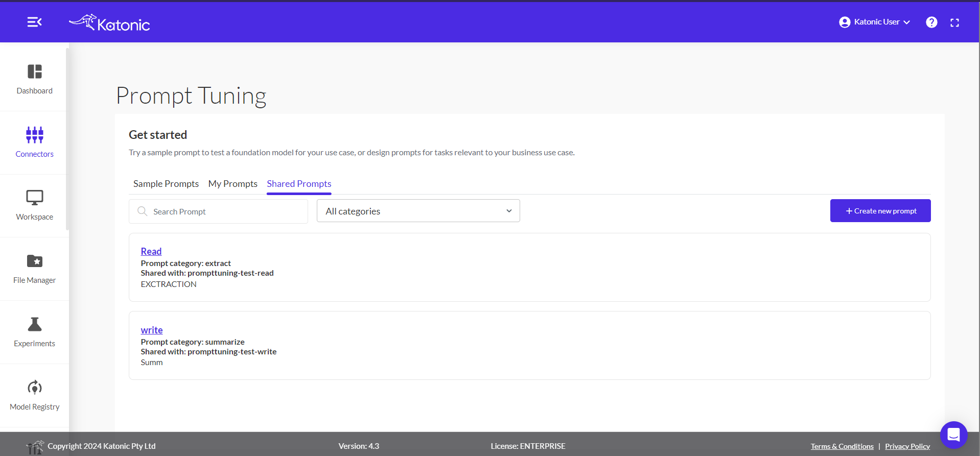Open the File Manager folder icon
Image resolution: width=980 pixels, height=456 pixels.
(x=35, y=261)
